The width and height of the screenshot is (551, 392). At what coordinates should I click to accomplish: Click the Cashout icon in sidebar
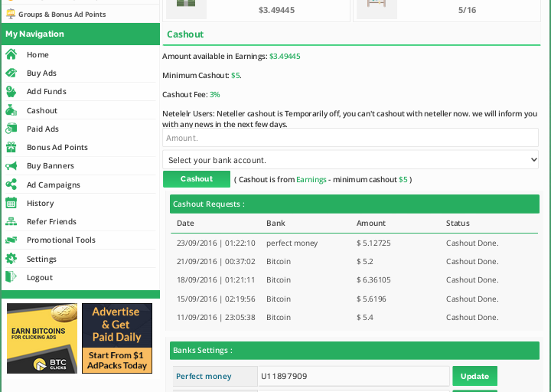(11, 110)
